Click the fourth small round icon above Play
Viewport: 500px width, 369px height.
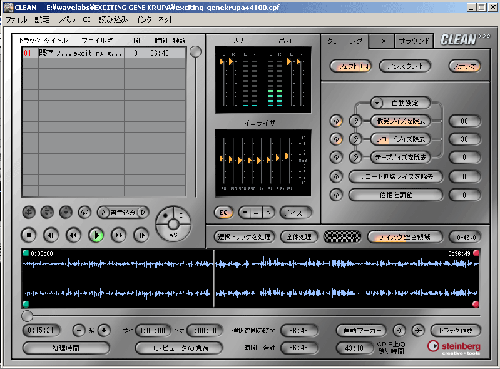(84, 212)
